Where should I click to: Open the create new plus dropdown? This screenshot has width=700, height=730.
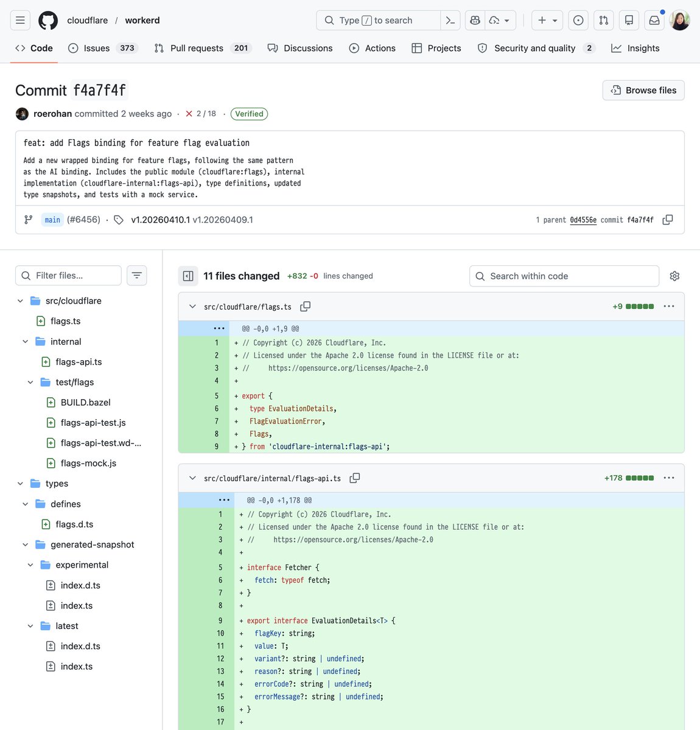tap(547, 20)
